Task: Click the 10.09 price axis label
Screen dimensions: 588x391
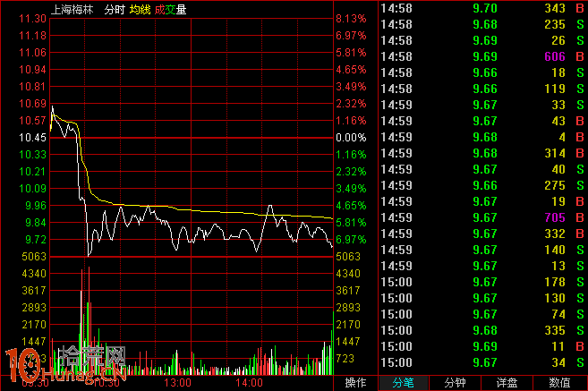Action: click(x=32, y=189)
